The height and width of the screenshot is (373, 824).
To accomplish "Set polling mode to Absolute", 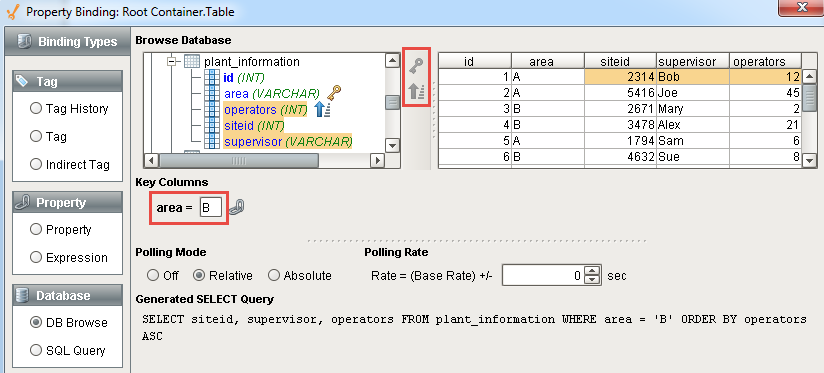I will [x=274, y=275].
